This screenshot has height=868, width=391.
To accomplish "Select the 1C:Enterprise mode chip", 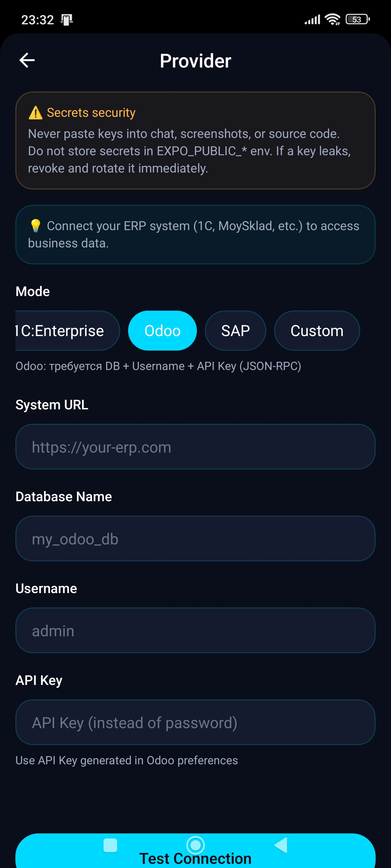I will tap(68, 331).
